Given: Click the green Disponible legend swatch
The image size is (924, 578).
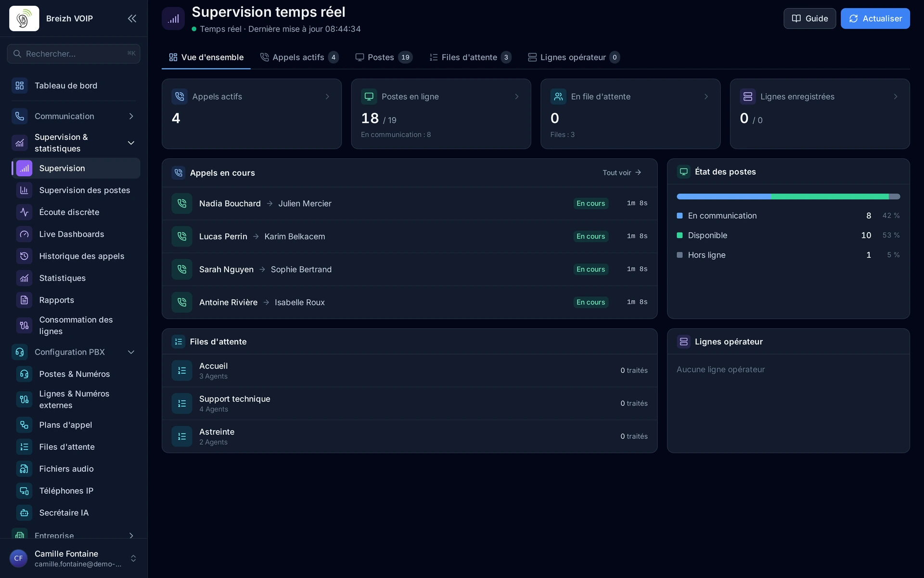Looking at the screenshot, I should tap(680, 236).
